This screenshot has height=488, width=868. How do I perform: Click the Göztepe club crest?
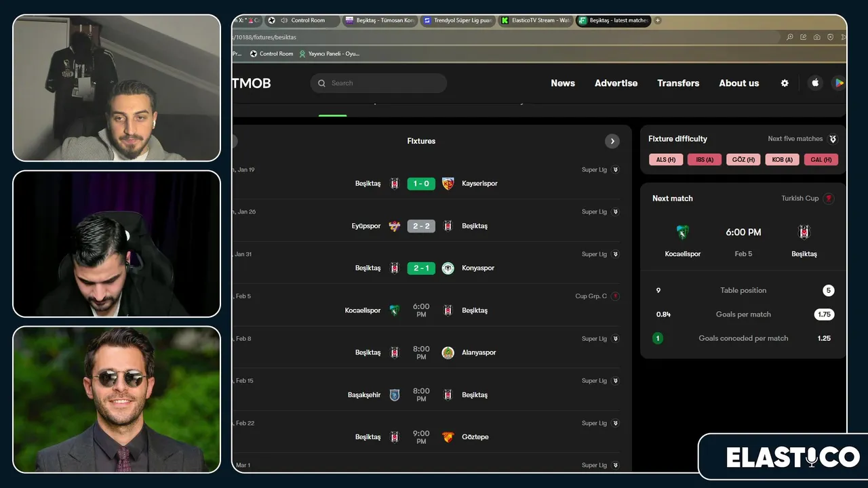(448, 436)
